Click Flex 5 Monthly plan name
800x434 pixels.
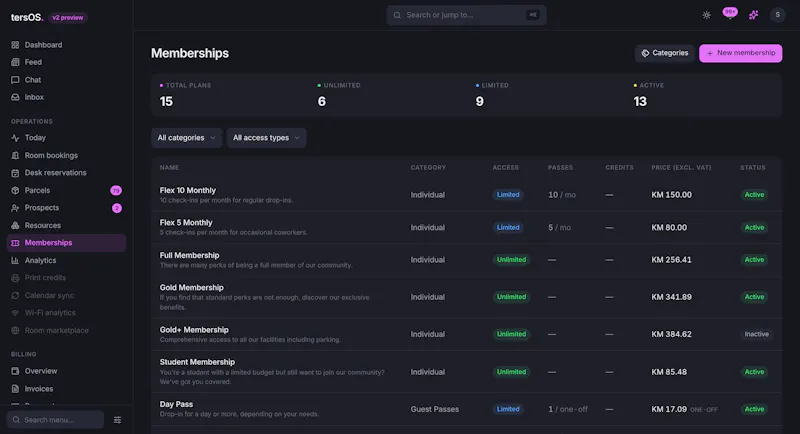[186, 222]
